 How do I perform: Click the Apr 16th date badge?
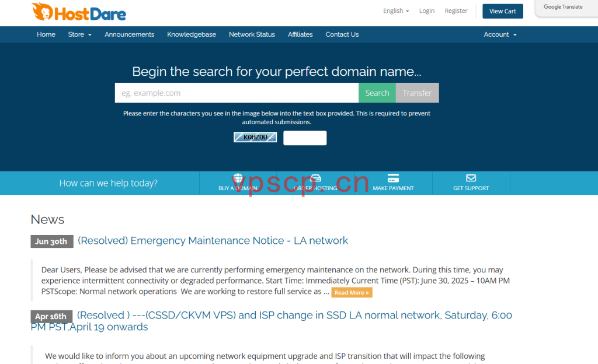[x=51, y=316]
